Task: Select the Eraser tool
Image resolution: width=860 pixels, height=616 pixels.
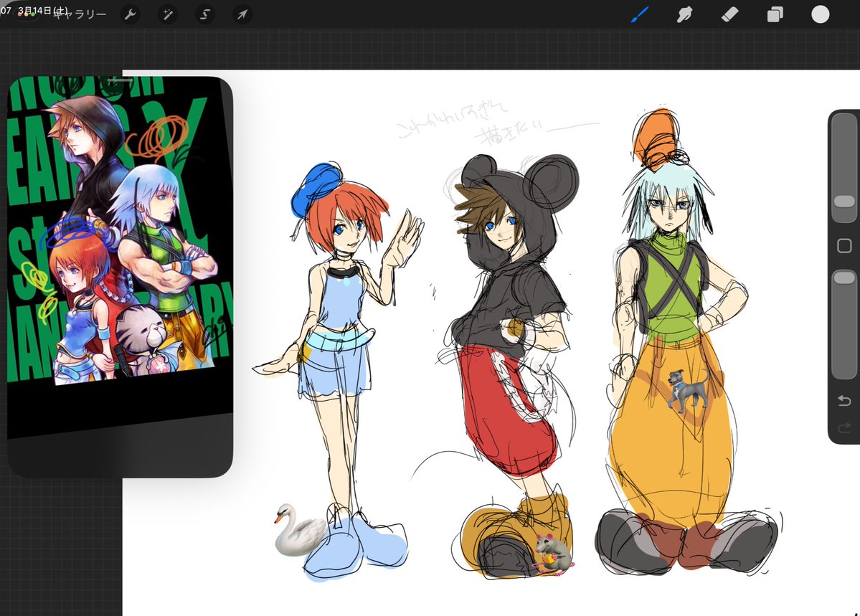Action: [x=729, y=14]
